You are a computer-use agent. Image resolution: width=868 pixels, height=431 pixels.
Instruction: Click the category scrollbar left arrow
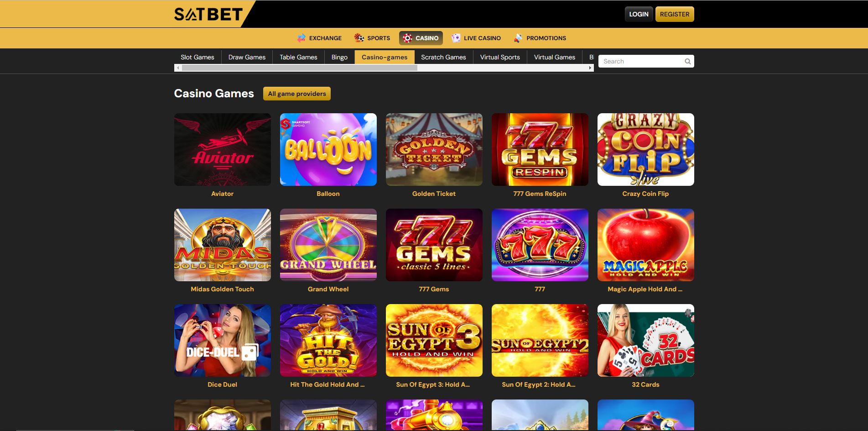(178, 68)
